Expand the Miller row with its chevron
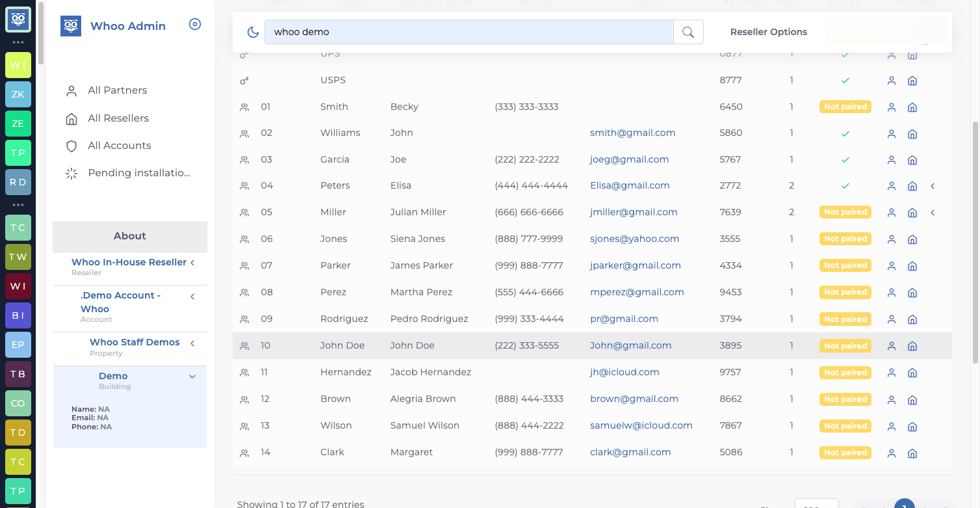This screenshot has height=508, width=980. (933, 213)
